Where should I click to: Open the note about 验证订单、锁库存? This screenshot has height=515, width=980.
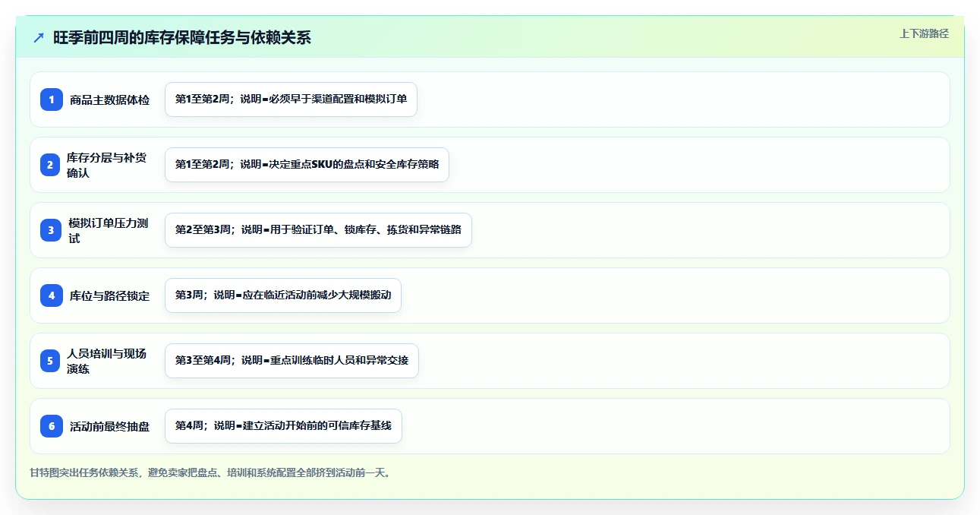coord(318,230)
